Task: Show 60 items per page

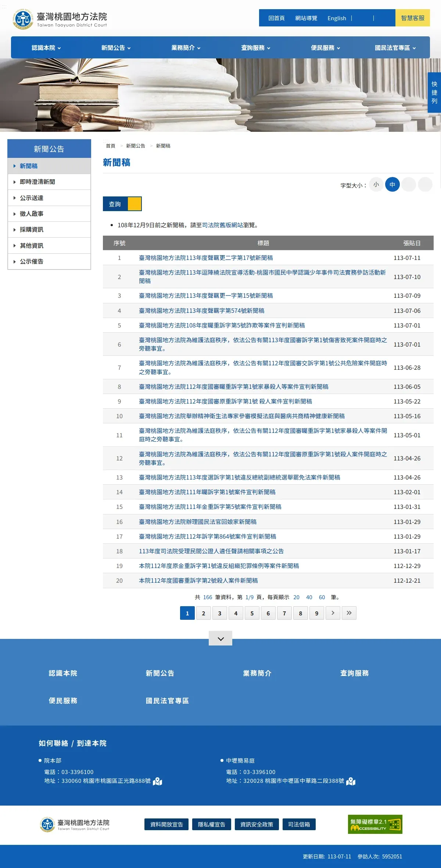Action: [322, 597]
